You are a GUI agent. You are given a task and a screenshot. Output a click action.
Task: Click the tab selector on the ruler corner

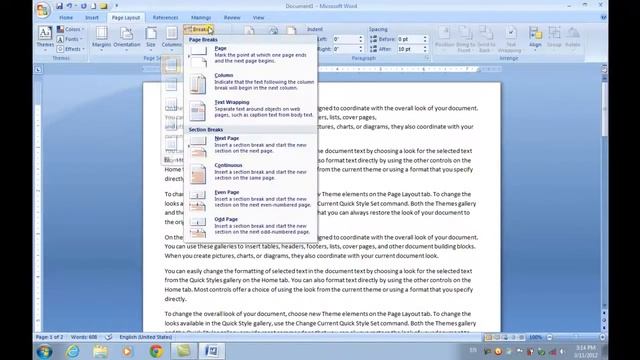(38, 70)
